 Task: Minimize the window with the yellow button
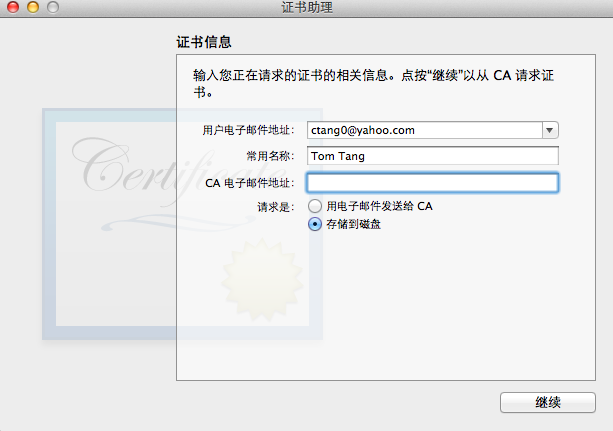pyautogui.click(x=33, y=7)
